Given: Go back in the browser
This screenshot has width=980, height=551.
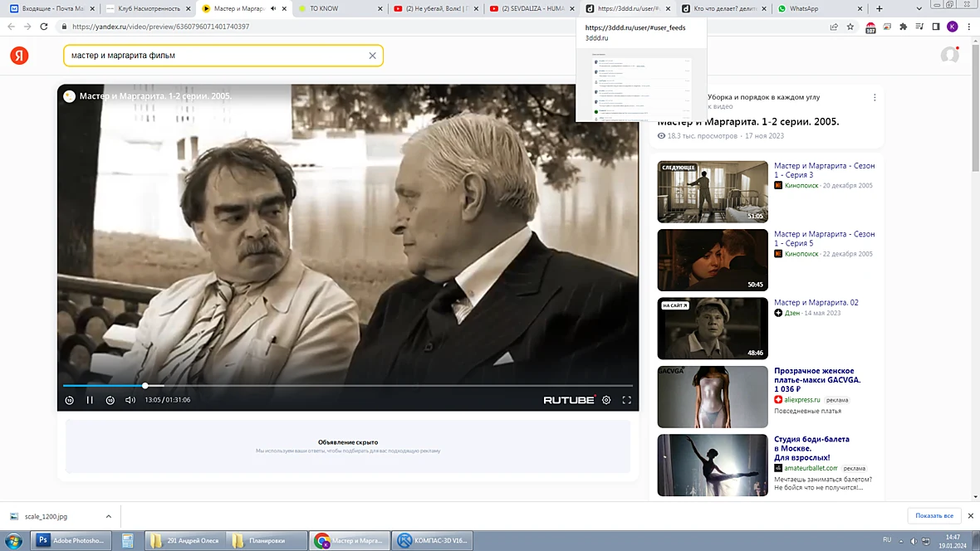Looking at the screenshot, I should tap(12, 27).
